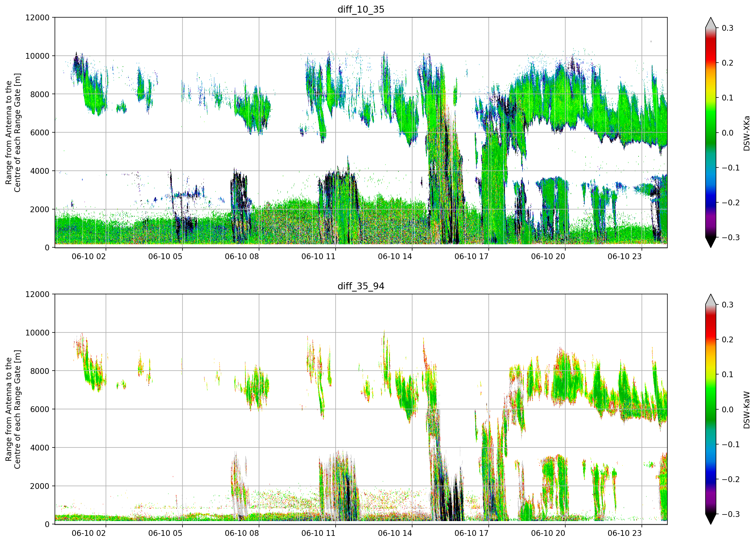This screenshot has width=756, height=543.
Task: Click "06-10 14" under the diff_35_94 plot
Action: [x=395, y=533]
